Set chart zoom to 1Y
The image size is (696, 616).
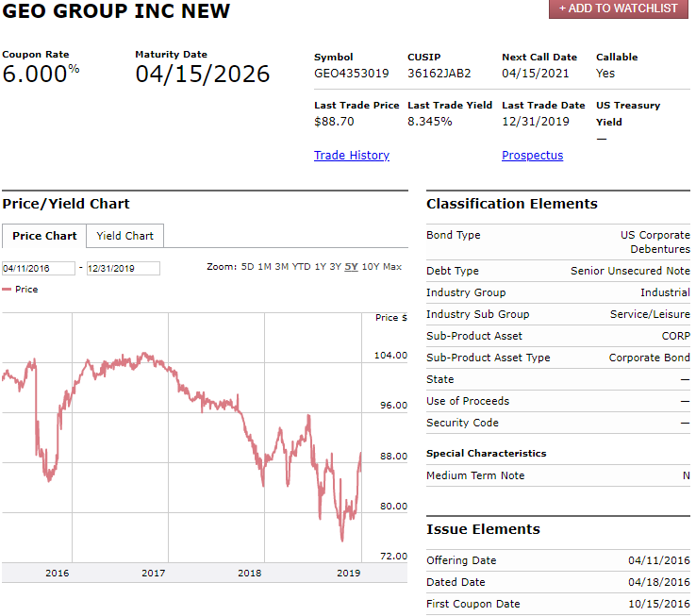(x=320, y=267)
